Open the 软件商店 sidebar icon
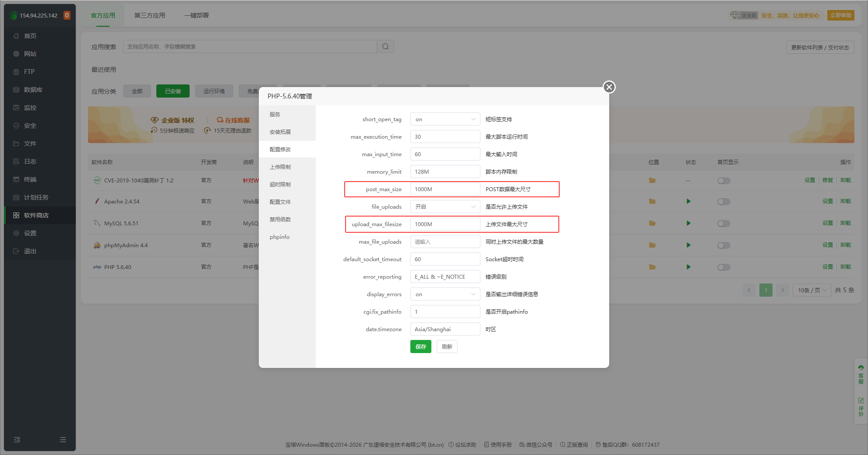Image resolution: width=868 pixels, height=455 pixels. point(16,215)
